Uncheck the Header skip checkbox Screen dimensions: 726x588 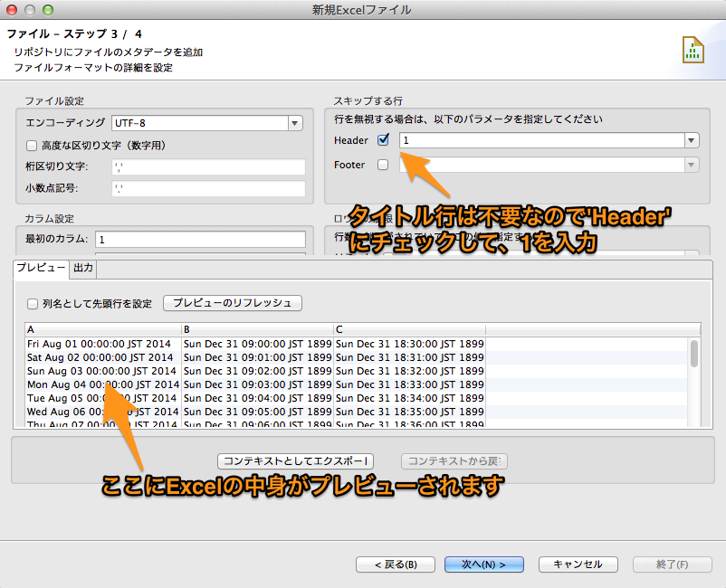[x=383, y=139]
